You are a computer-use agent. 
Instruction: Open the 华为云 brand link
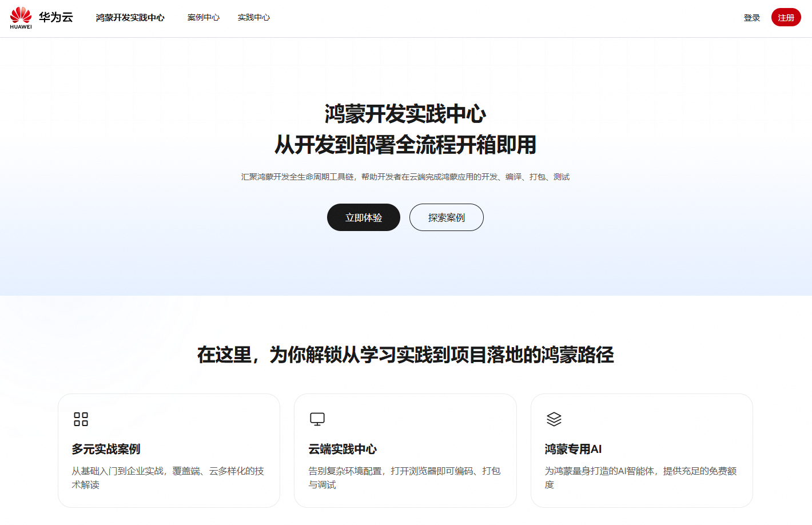point(56,17)
